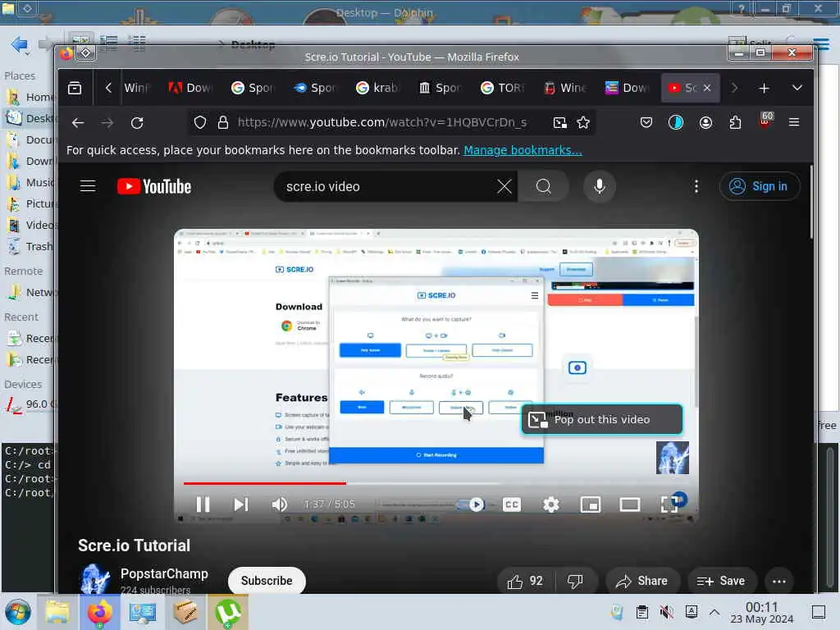Open Firefox View recent browsing icon

[75, 88]
